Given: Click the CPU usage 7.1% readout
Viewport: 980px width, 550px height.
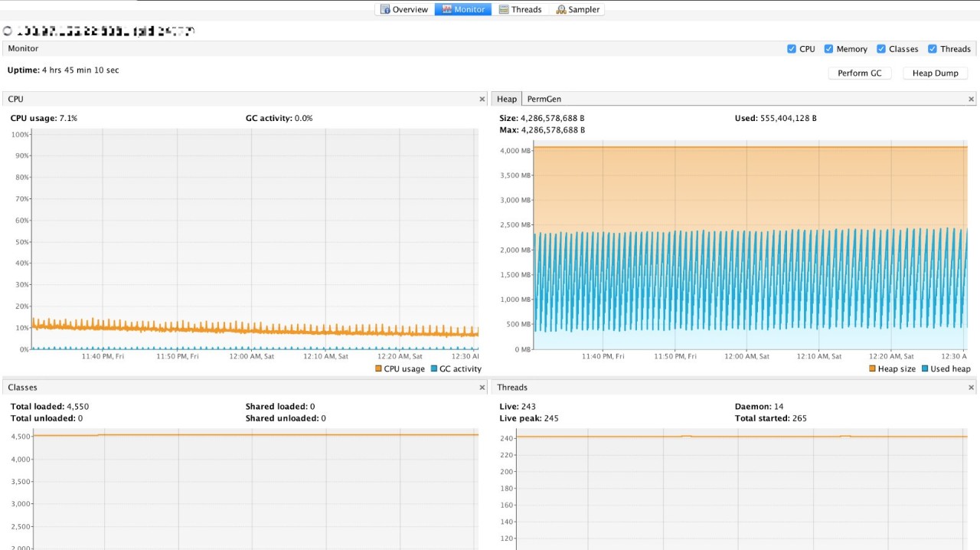Looking at the screenshot, I should click(68, 118).
